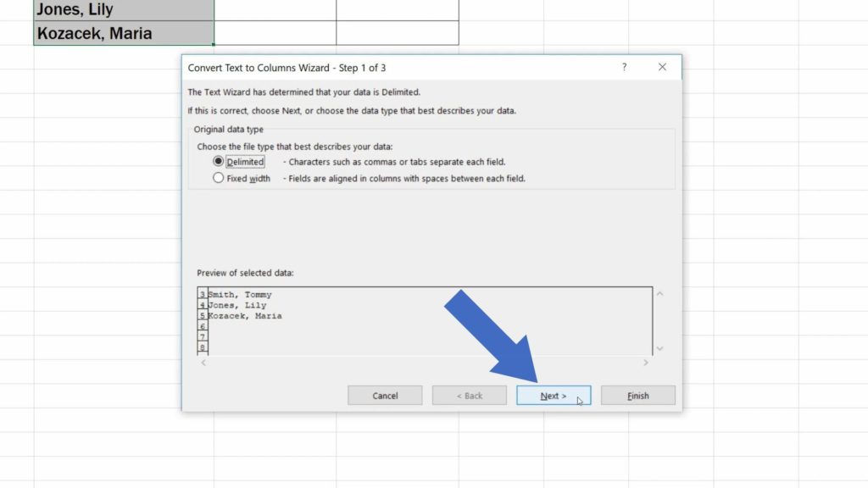Open the help question mark icon
The width and height of the screenshot is (868, 488).
[x=625, y=67]
